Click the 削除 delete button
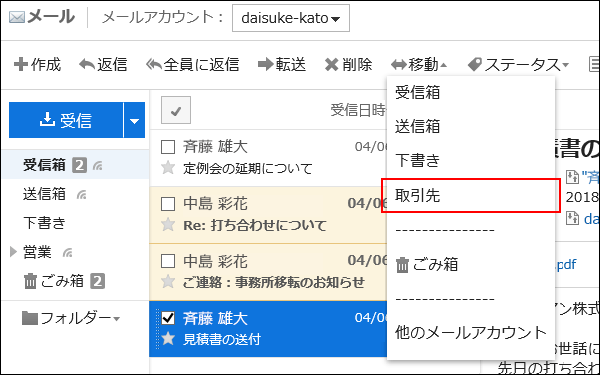 pos(348,65)
